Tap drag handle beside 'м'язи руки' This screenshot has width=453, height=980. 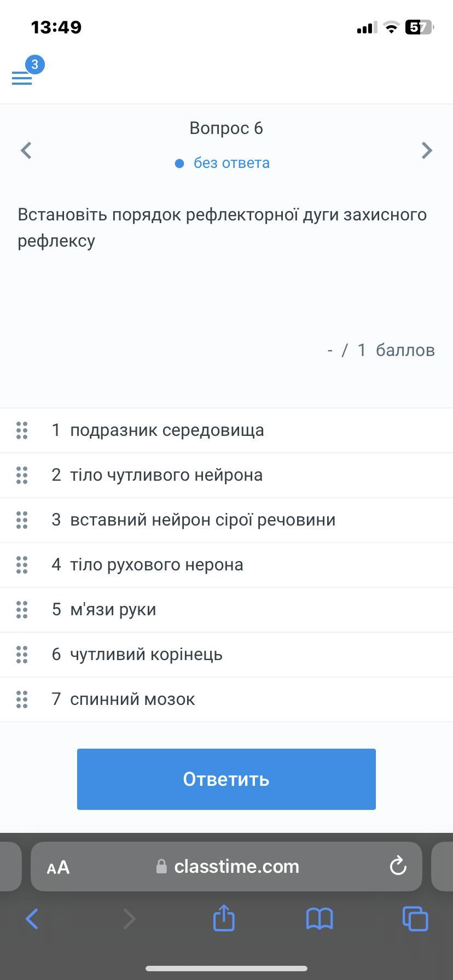22,610
